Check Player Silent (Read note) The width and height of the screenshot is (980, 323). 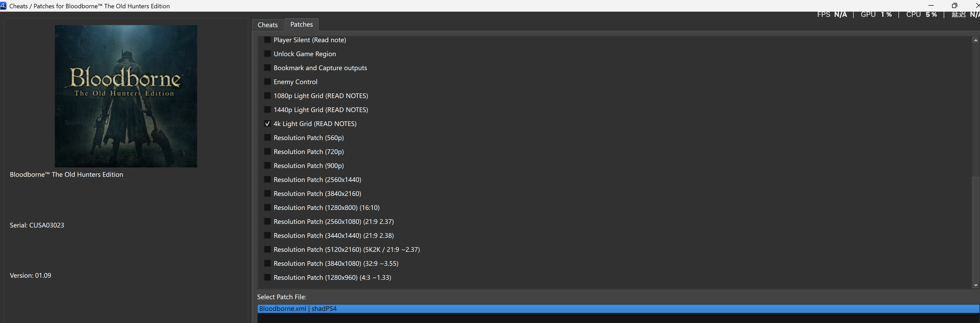[x=268, y=40]
